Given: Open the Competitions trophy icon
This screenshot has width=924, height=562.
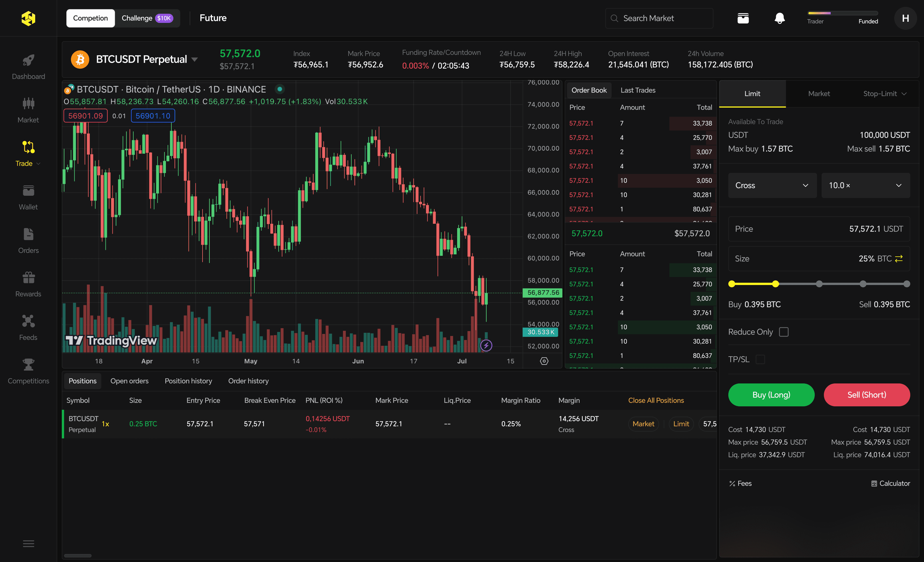Looking at the screenshot, I should pyautogui.click(x=29, y=364).
